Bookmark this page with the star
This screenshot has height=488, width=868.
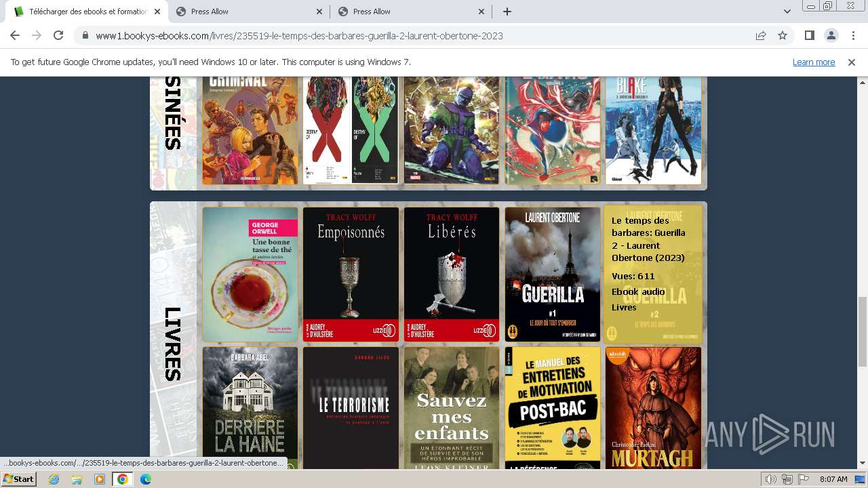[x=783, y=36]
